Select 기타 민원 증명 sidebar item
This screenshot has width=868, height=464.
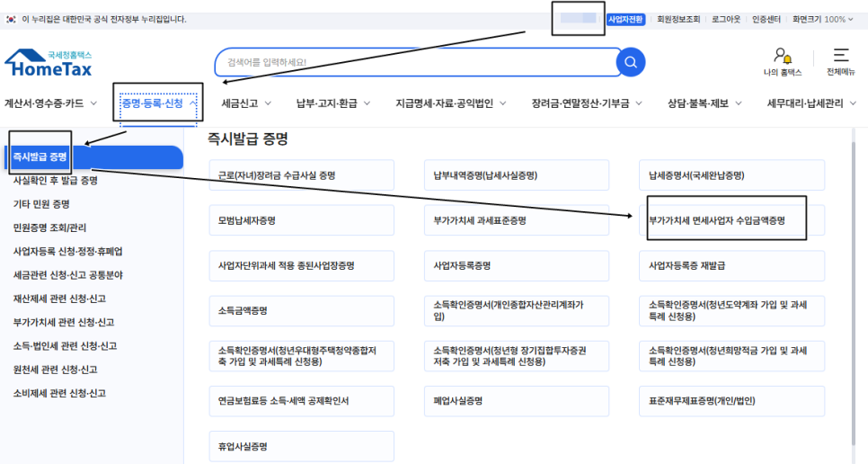tap(41, 204)
